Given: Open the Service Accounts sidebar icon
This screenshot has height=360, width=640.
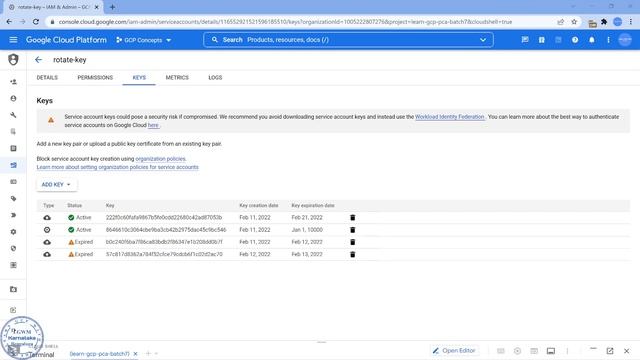Looking at the screenshot, I should (x=13, y=165).
